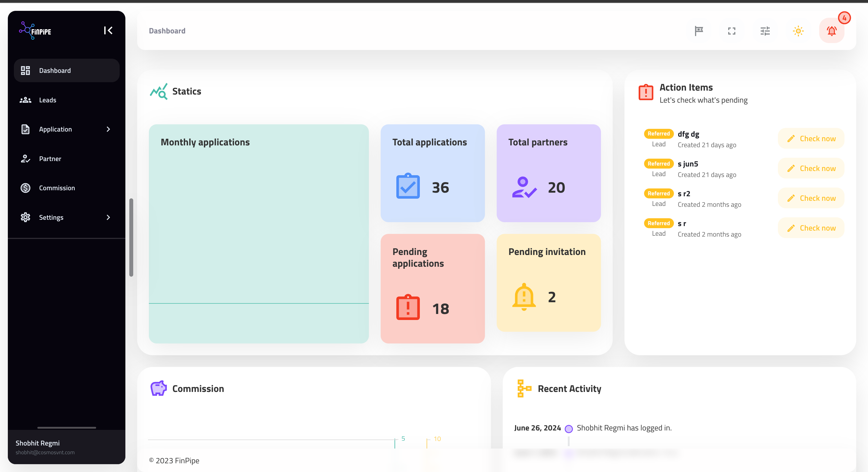Toggle light/dark theme sun icon
The width and height of the screenshot is (868, 472).
[798, 31]
